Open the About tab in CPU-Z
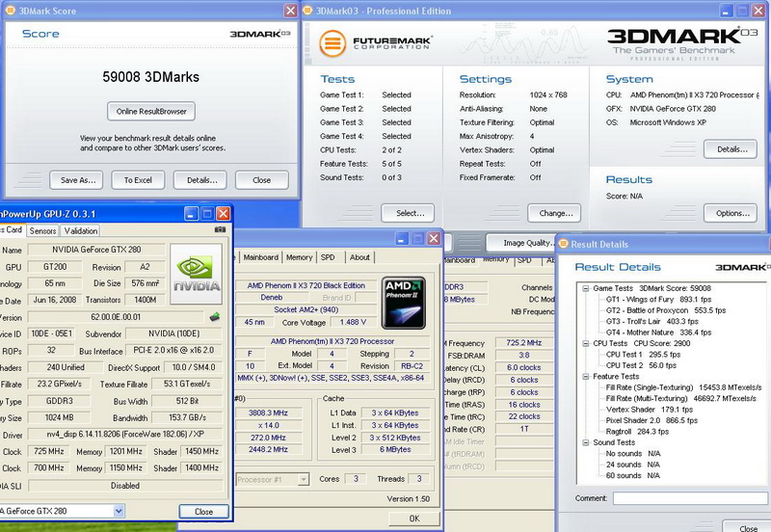The image size is (771, 532). click(359, 257)
